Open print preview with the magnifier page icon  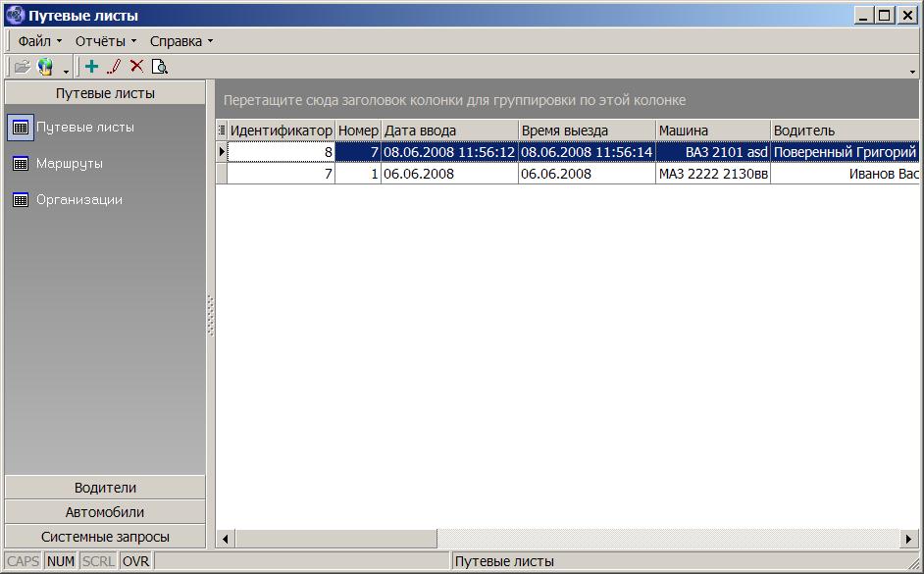[x=159, y=67]
